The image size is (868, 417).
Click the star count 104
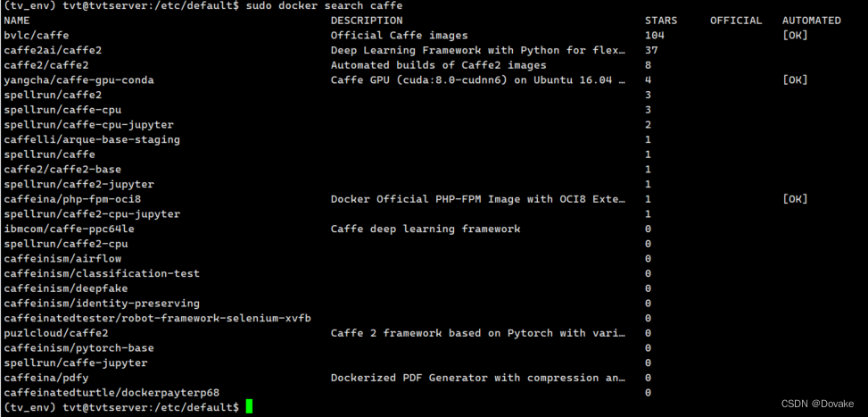pyautogui.click(x=654, y=36)
